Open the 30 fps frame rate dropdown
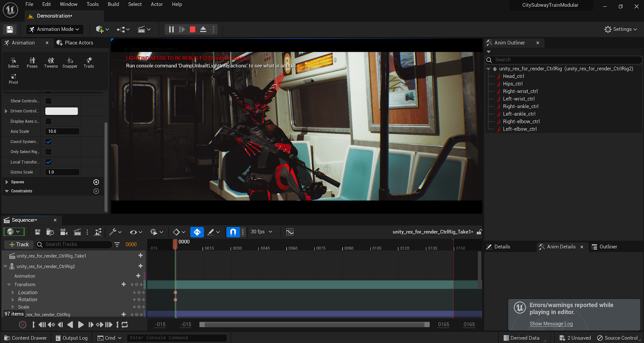The width and height of the screenshot is (644, 343). tap(261, 232)
